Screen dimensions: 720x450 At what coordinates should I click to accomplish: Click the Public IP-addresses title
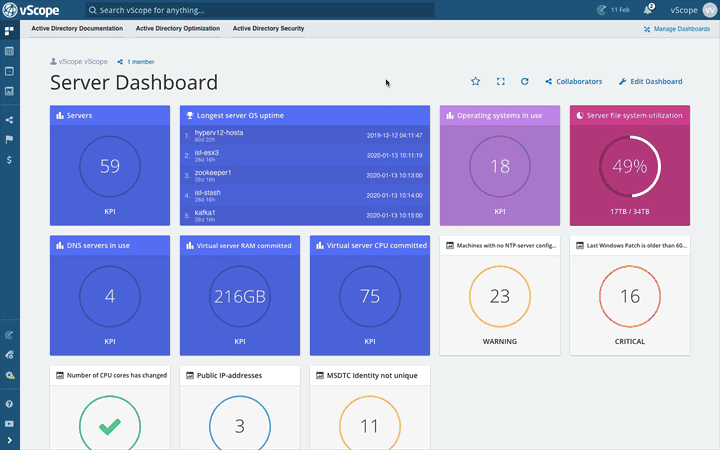coord(229,375)
